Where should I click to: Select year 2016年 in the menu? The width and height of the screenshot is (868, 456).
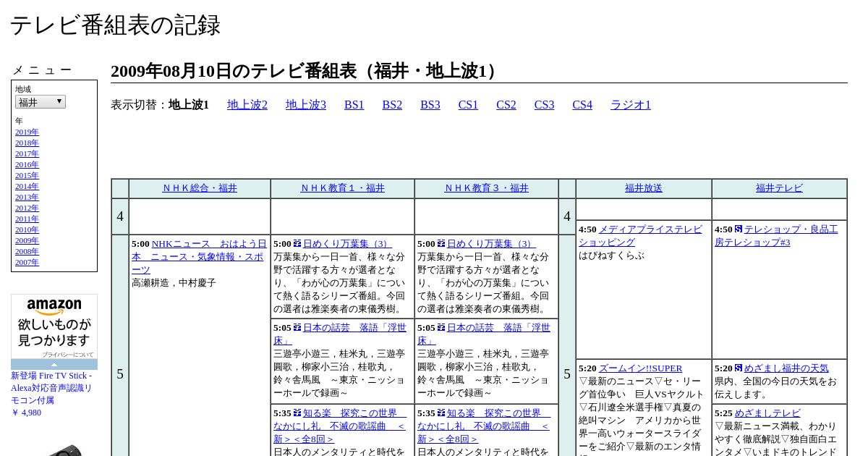pyautogui.click(x=27, y=165)
